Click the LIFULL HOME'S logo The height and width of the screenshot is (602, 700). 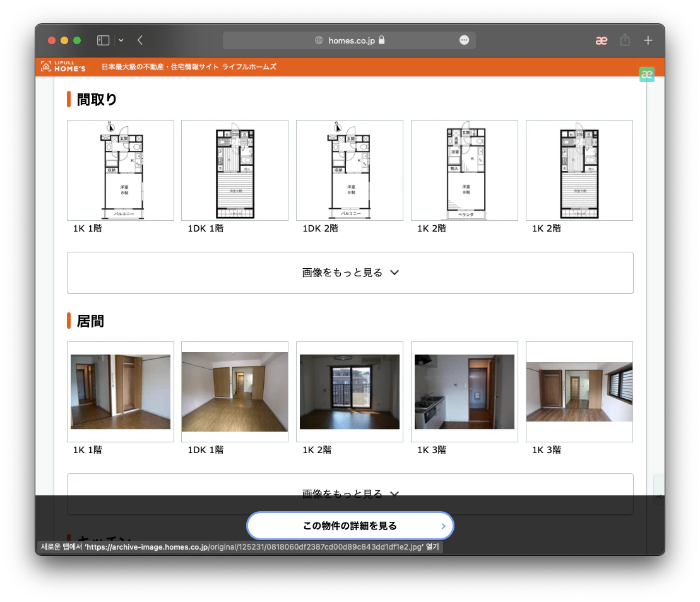(63, 66)
